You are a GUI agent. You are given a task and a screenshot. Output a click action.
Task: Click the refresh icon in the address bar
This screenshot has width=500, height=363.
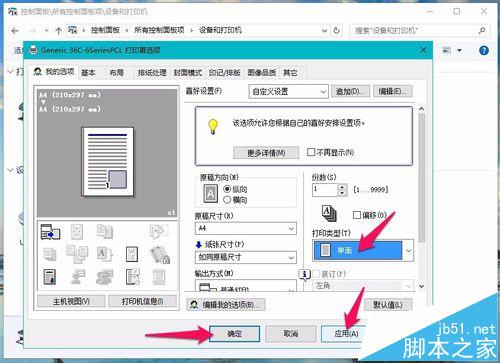pyautogui.click(x=337, y=30)
